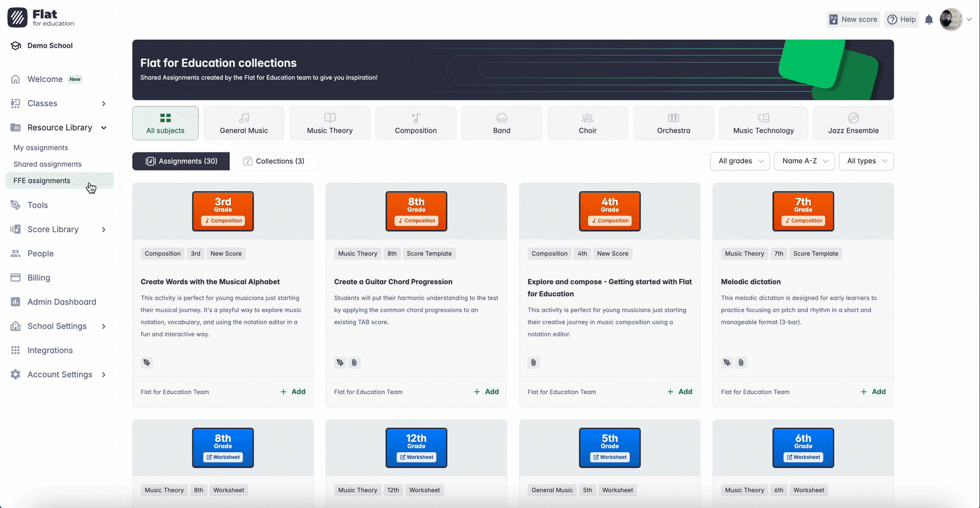Viewport: 980px width, 508px height.
Task: Choose the Music Technology subject filter
Action: pos(763,123)
